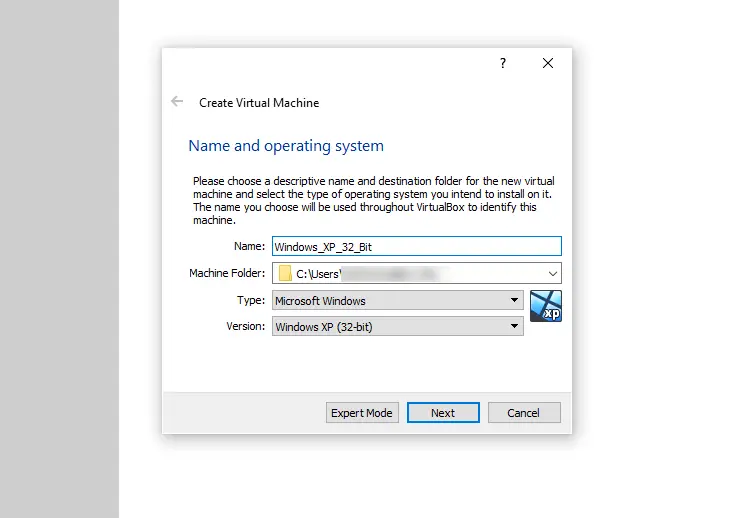Focus the Name field containing Windows_XP_32_Bit
Viewport: 742px width, 518px height.
tap(417, 246)
